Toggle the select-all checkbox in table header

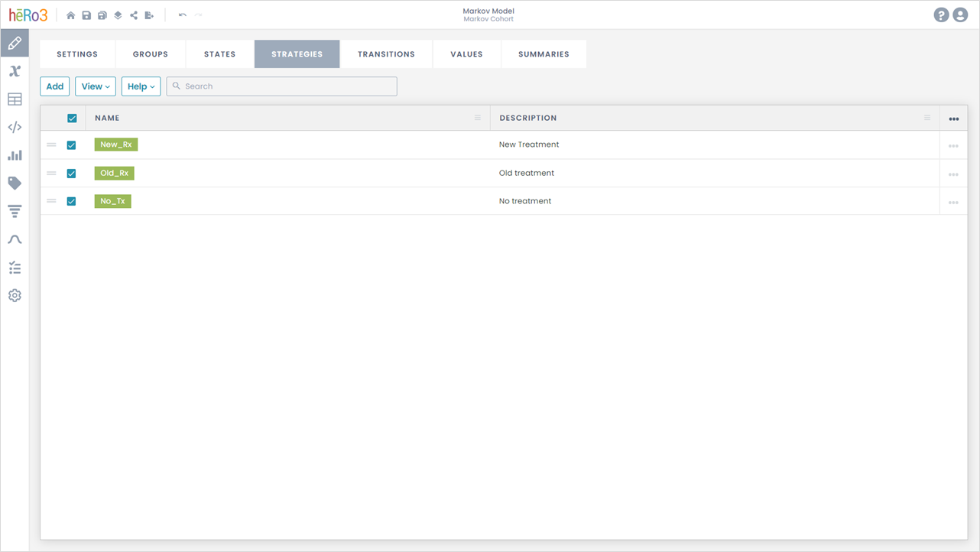tap(72, 119)
